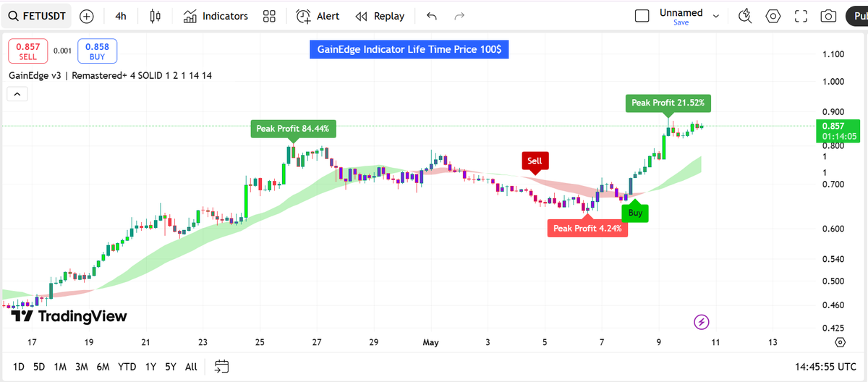Expand the layout dropdown chevron
868x382 pixels.
pos(716,16)
